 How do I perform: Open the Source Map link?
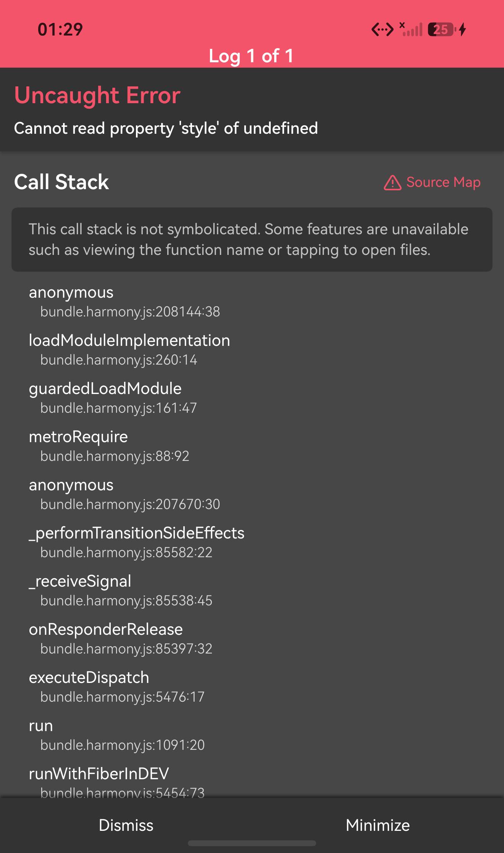point(432,182)
